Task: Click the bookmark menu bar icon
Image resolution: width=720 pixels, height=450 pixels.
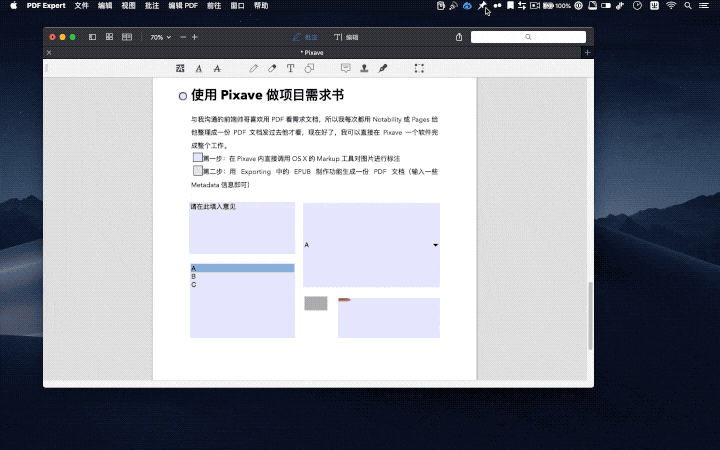Action: (510, 6)
